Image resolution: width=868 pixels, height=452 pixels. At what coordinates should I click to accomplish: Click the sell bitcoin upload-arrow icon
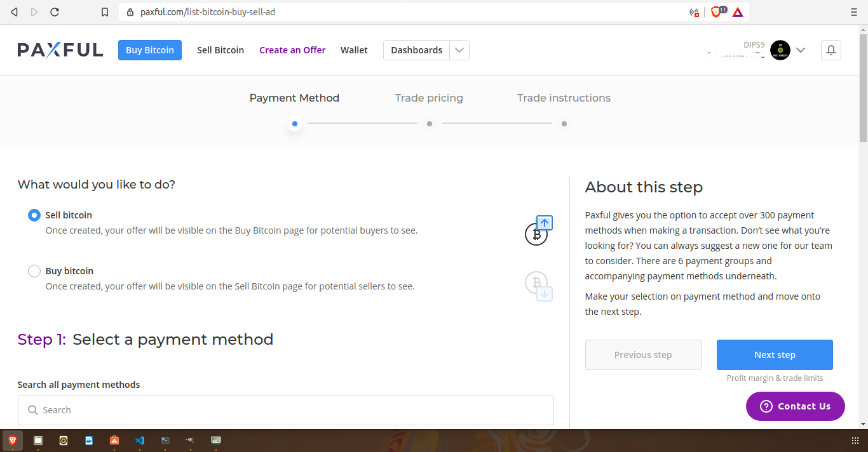click(x=538, y=230)
